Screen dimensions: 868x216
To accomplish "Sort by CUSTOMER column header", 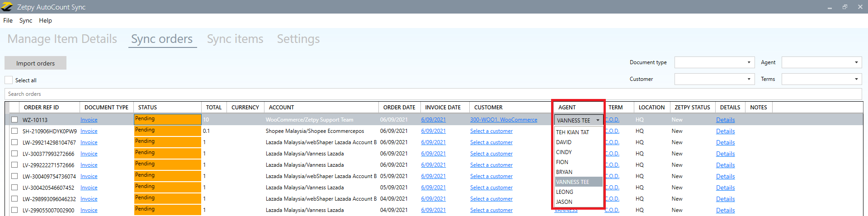I will 511,108.
